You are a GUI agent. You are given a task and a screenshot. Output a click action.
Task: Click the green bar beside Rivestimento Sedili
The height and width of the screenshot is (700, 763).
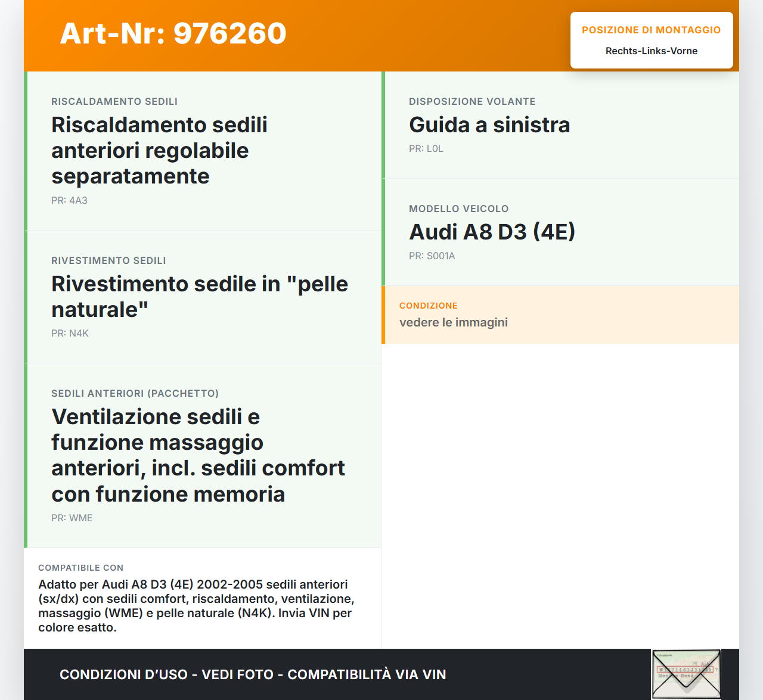click(25, 296)
